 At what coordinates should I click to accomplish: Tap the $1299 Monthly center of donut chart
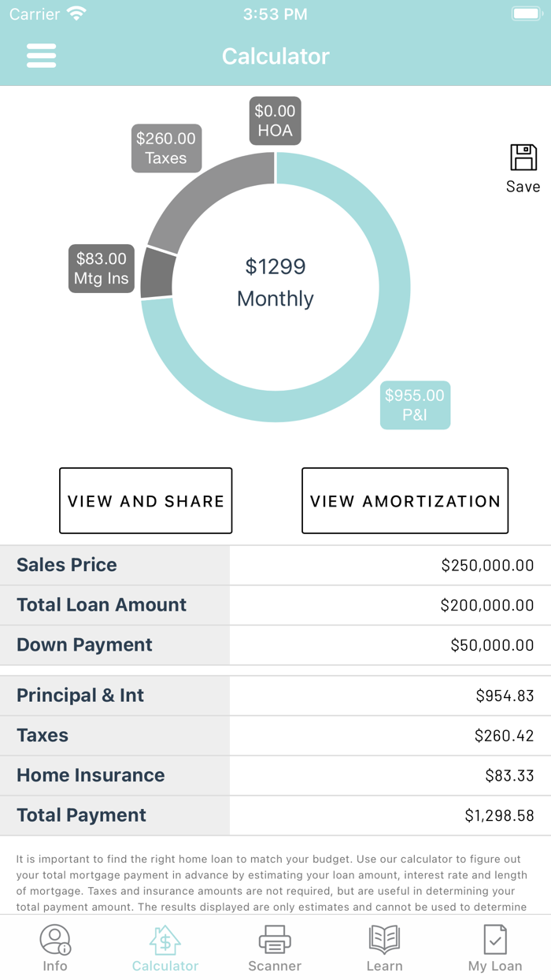(x=275, y=284)
